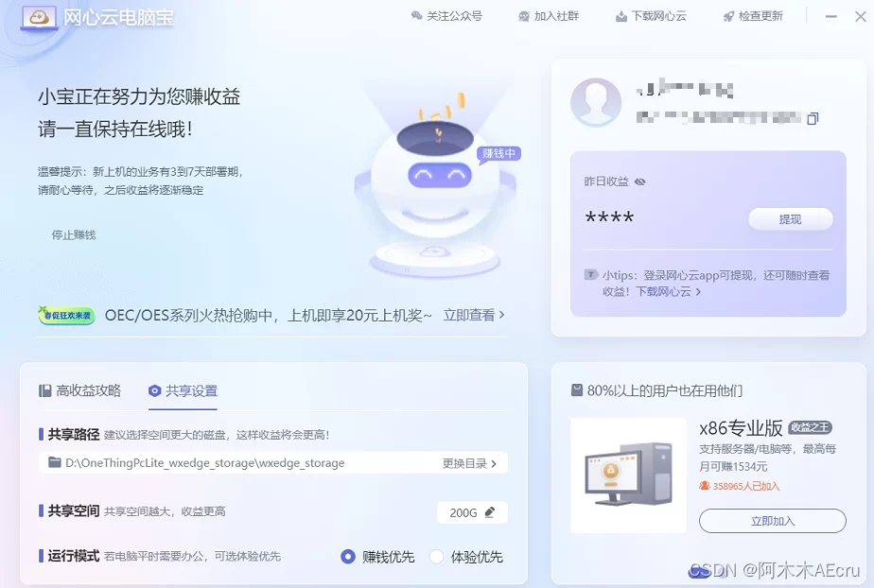Click 停止赚钱 to stop earning
This screenshot has width=874, height=588.
pos(74,234)
